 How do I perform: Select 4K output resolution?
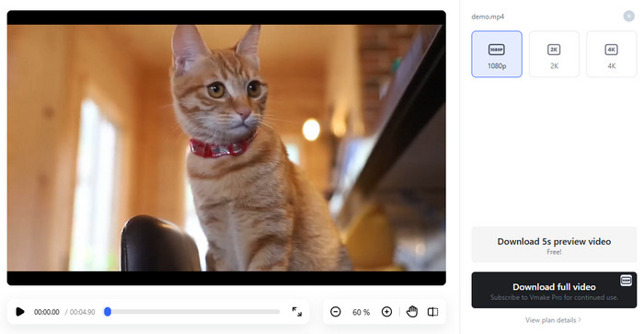pyautogui.click(x=612, y=53)
